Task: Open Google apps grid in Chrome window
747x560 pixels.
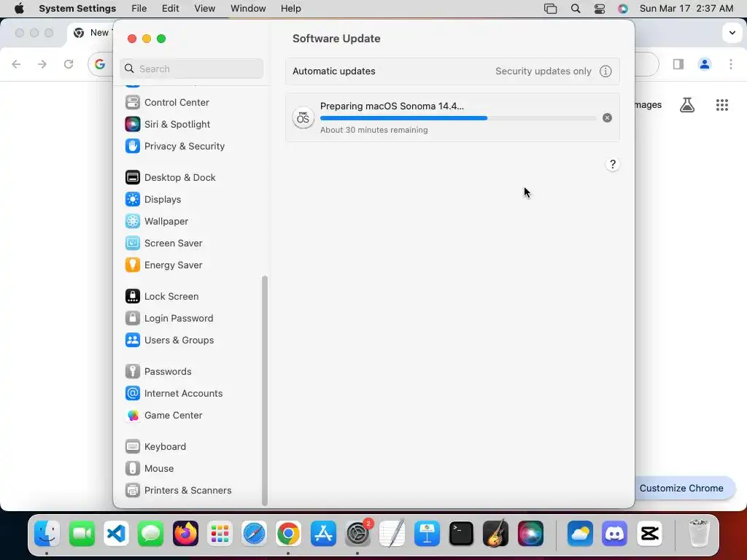Action: (722, 105)
